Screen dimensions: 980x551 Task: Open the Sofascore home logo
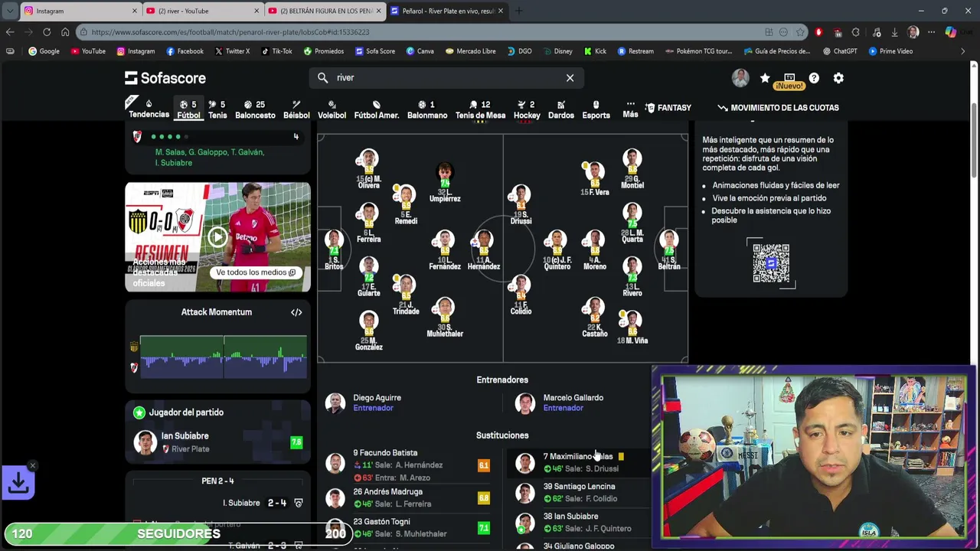[165, 78]
